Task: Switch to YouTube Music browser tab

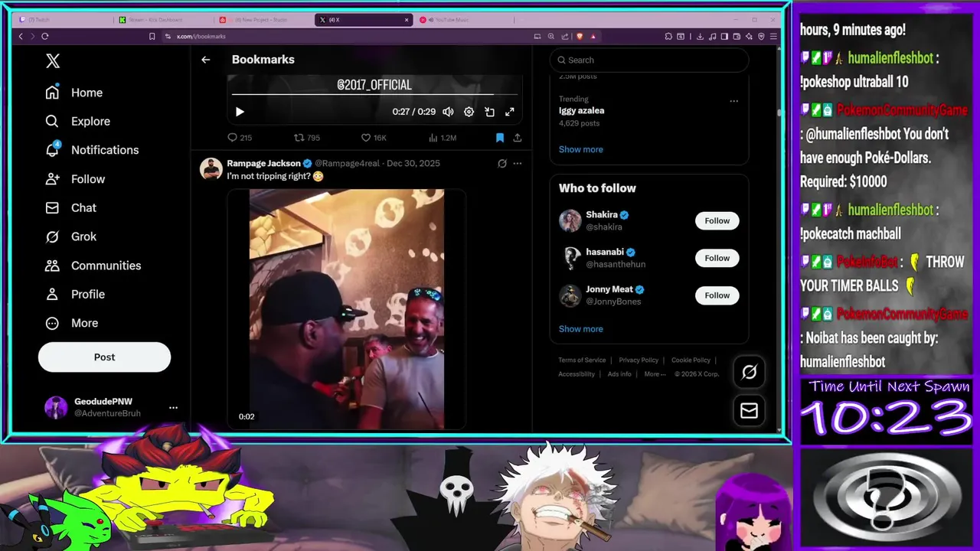Action: coord(463,20)
